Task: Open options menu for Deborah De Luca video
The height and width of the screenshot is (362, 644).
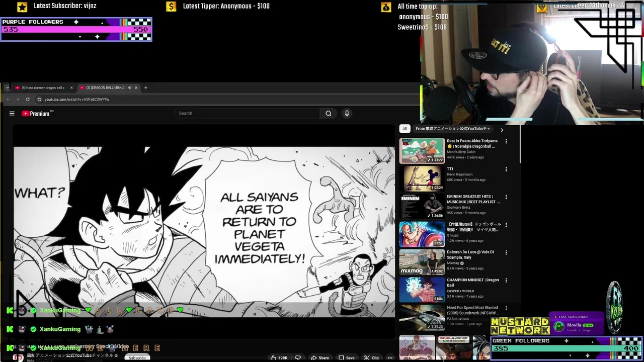Action: pyautogui.click(x=506, y=252)
